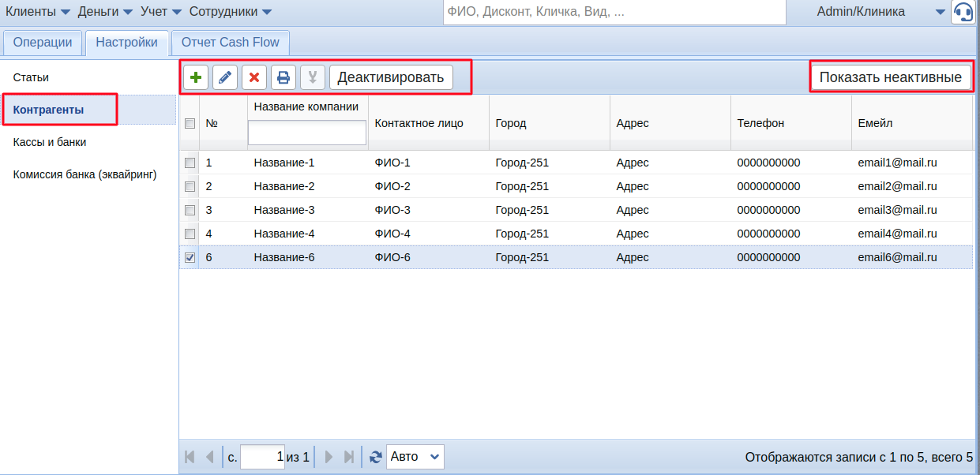This screenshot has width=980, height=475.
Task: Open the Авто refresh dropdown
Action: [415, 457]
